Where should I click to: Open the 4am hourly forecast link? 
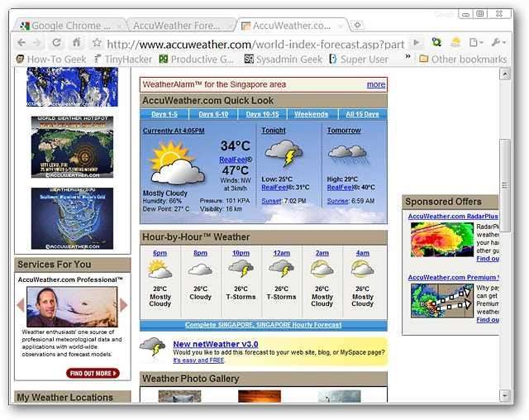(362, 253)
